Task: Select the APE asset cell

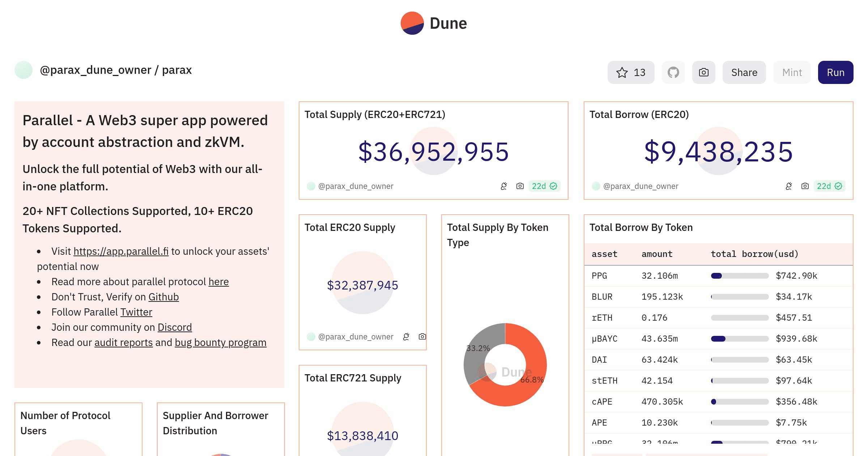Action: [x=599, y=423]
